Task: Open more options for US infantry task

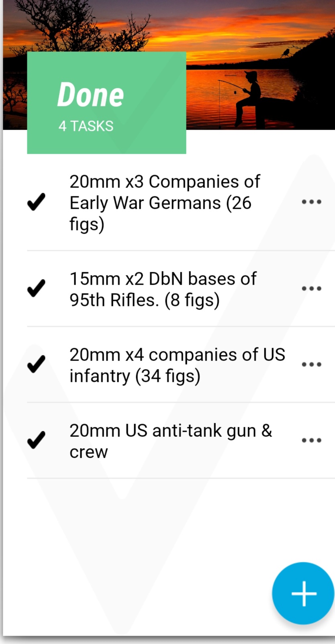Action: click(x=312, y=365)
